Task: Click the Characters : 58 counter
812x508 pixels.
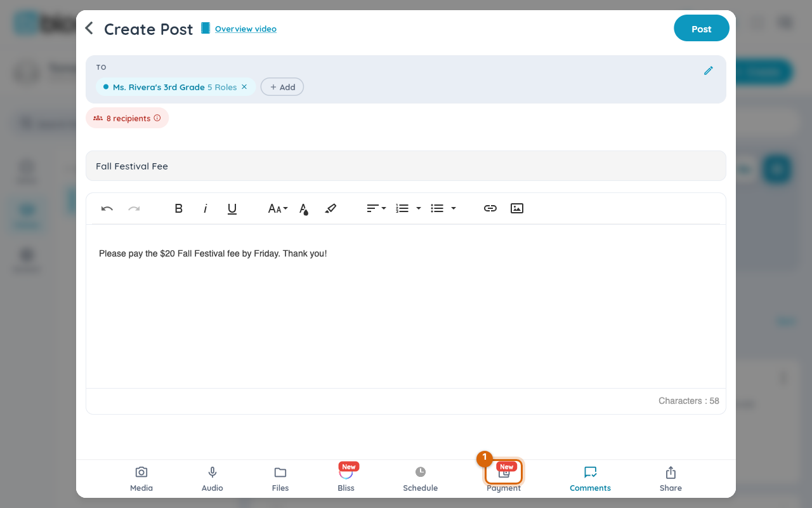Action: tap(689, 401)
